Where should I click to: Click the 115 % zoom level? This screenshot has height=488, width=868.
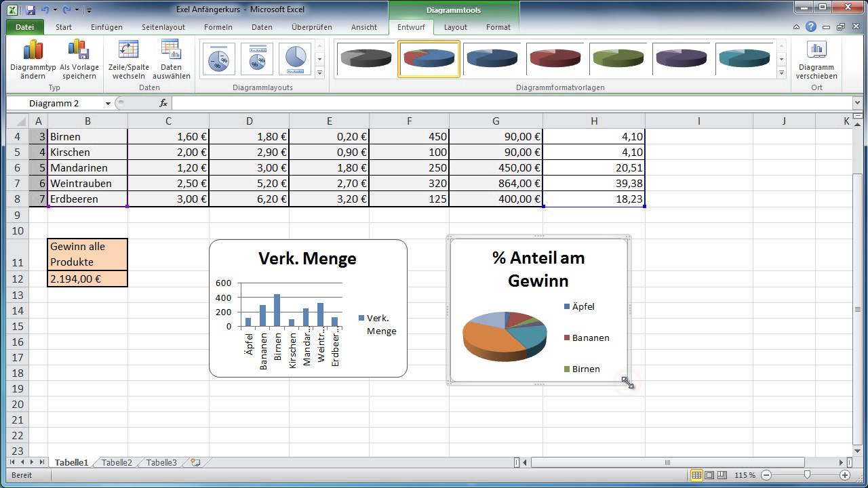click(746, 475)
